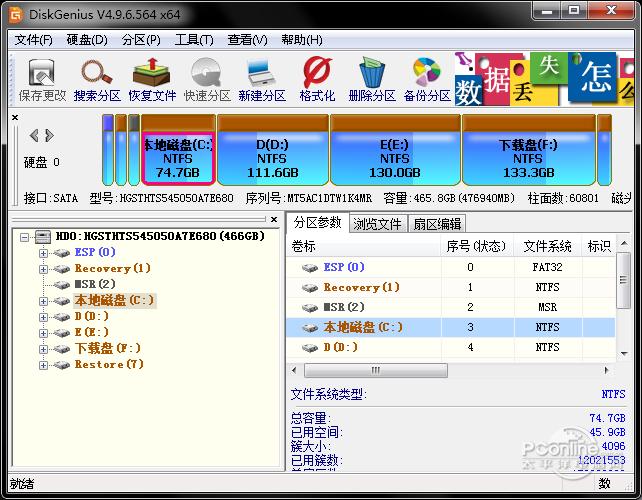The width and height of the screenshot is (642, 500).
Task: Expand the ESP(0) tree node
Action: coord(43,253)
